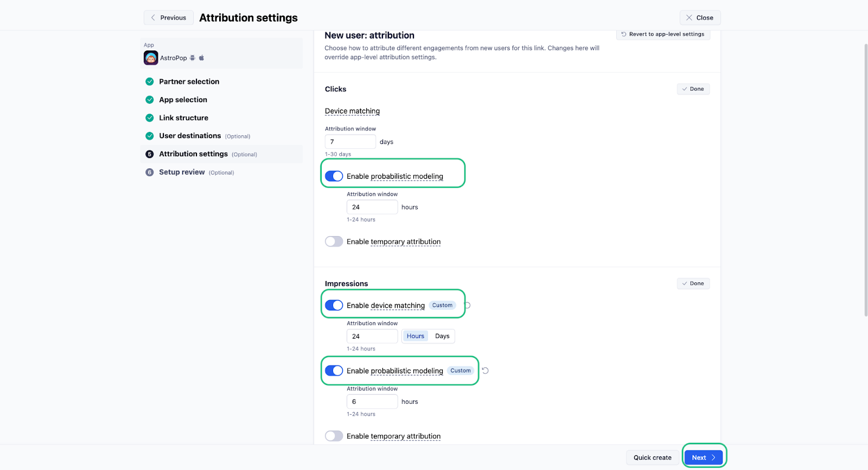Reset Impressions probabilistic modeling with revert icon
Viewport: 868px width, 470px height.
[486, 371]
